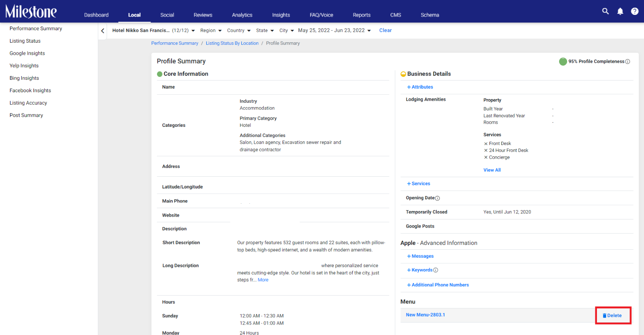This screenshot has height=335, width=644.
Task: Show More of the long description
Action: [263, 280]
